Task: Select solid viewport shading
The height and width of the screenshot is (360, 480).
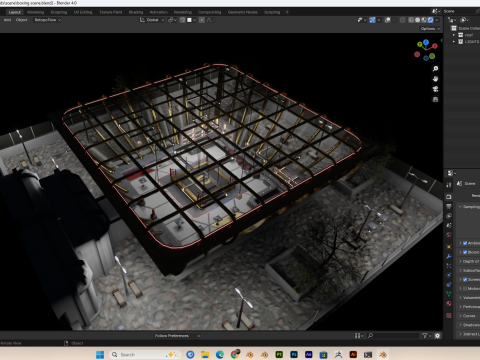Action: pos(417,20)
